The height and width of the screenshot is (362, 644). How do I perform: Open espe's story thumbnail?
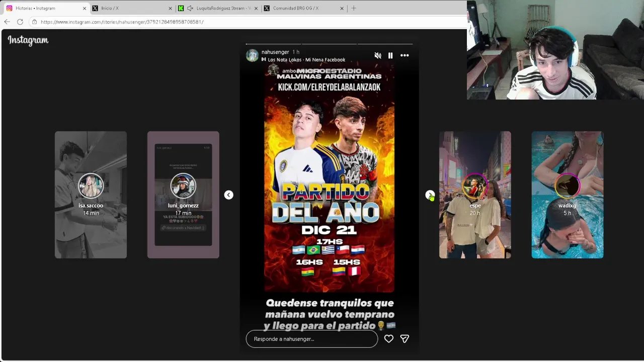[x=475, y=195]
